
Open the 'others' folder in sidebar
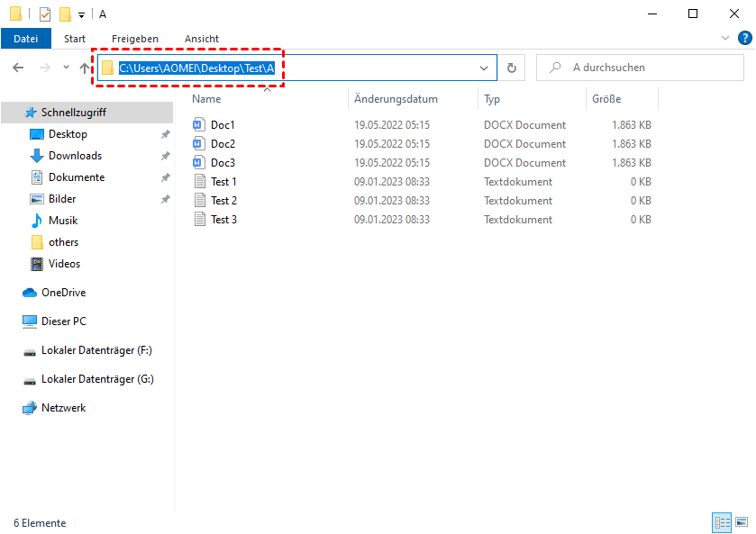point(63,242)
